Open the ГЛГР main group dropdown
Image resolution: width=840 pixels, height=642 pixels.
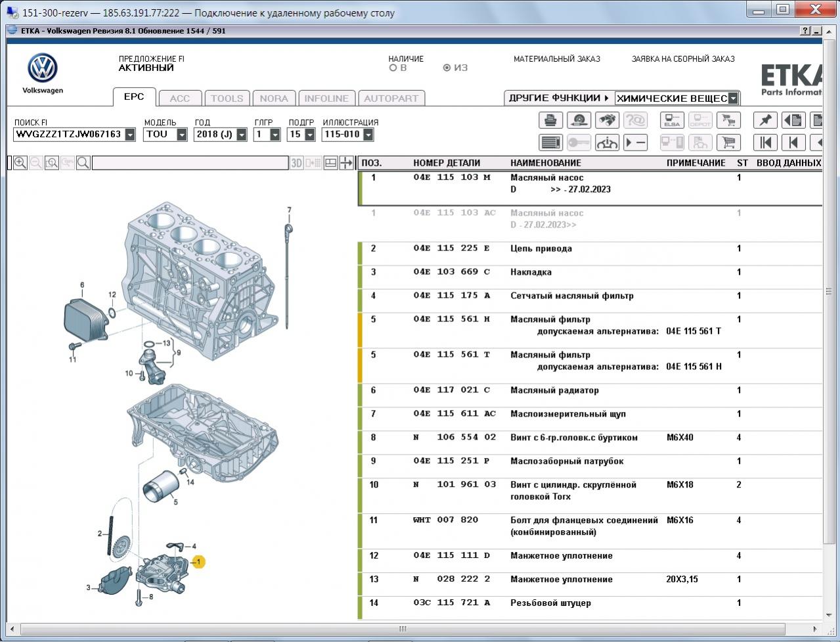click(x=275, y=135)
